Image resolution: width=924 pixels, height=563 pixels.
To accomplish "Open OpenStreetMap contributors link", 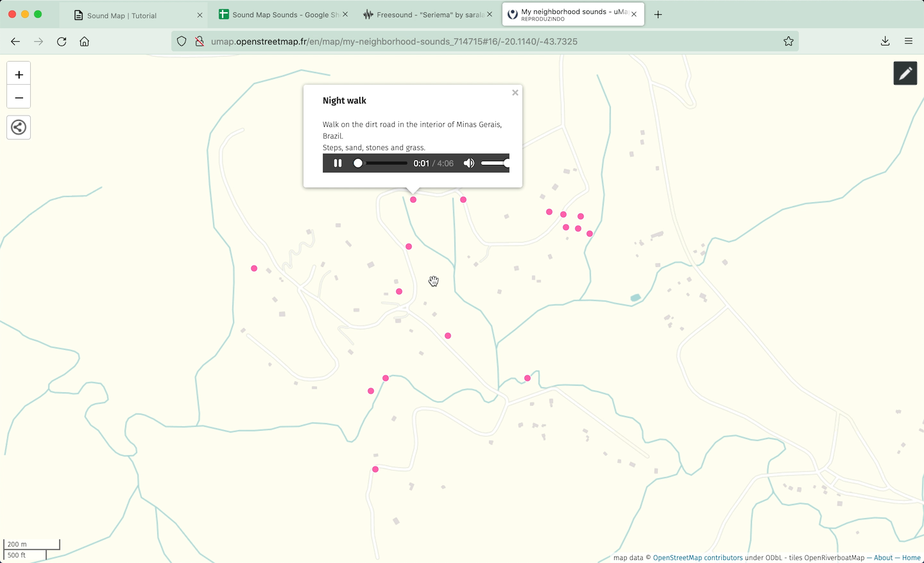I will [x=697, y=558].
